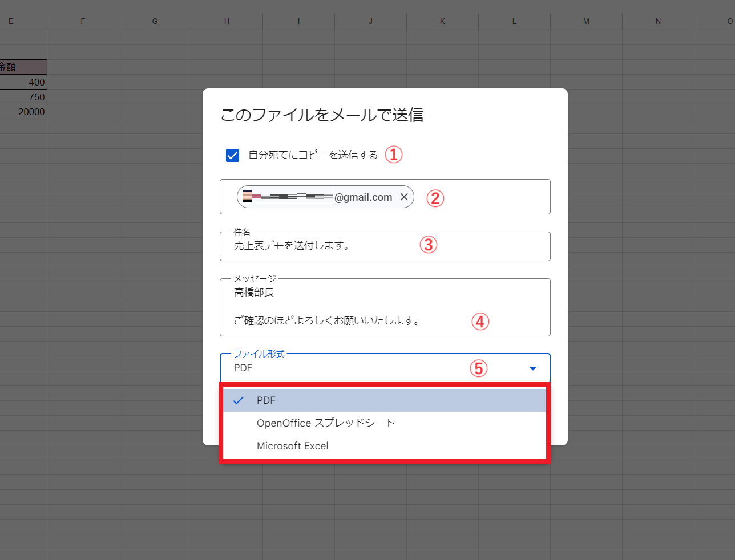Collapse the ファイル形式 dropdown using its arrow
Viewport: 735px width, 560px height.
(x=532, y=368)
